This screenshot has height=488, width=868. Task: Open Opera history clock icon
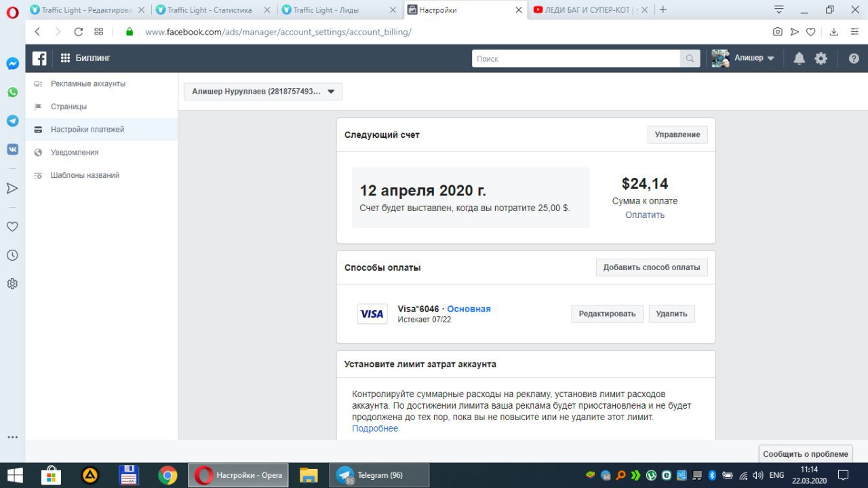pyautogui.click(x=12, y=255)
